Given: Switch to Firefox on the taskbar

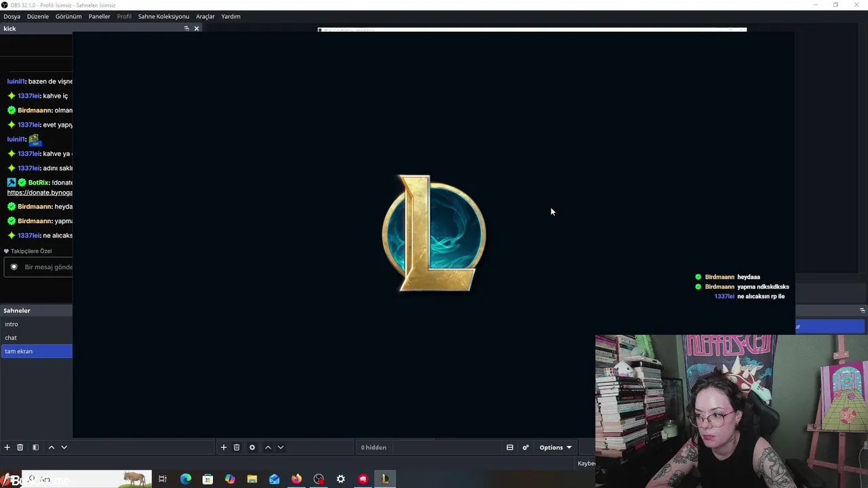Looking at the screenshot, I should pos(296,479).
